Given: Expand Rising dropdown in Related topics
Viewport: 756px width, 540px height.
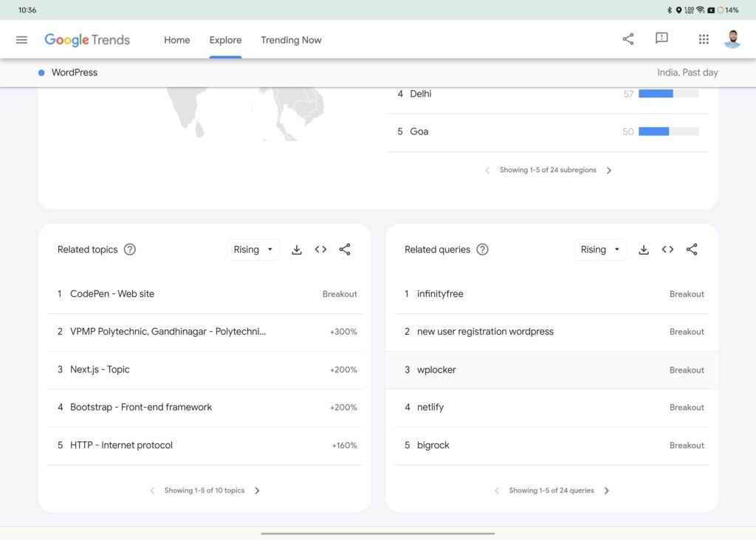Looking at the screenshot, I should pos(253,250).
